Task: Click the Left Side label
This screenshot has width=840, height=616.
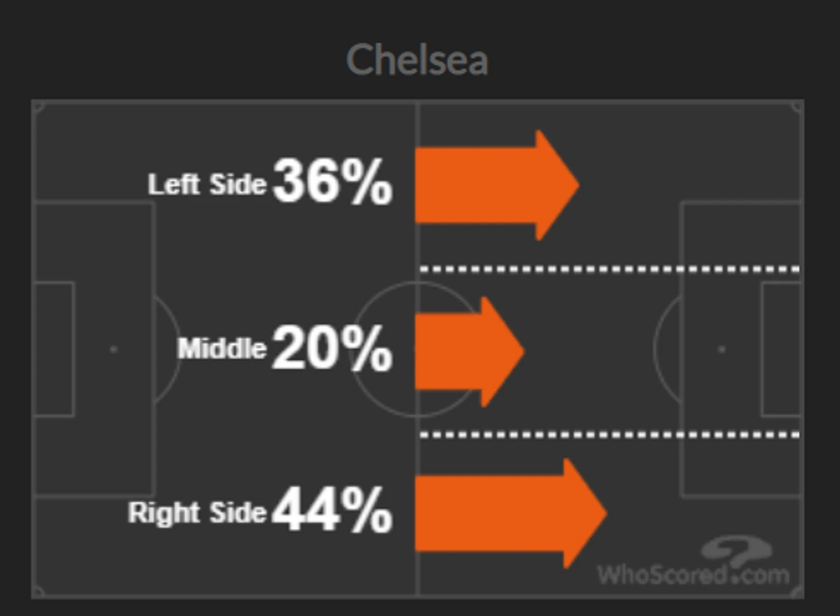Action: (207, 185)
